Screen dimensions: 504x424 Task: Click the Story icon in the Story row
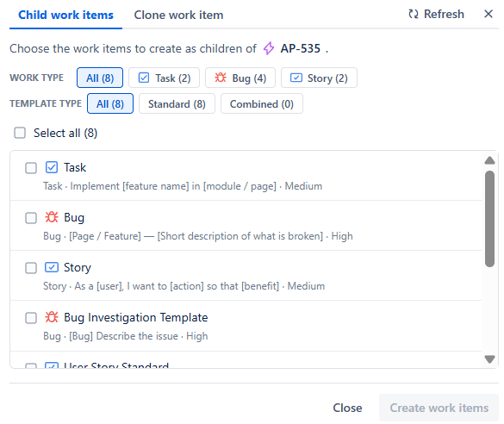[52, 267]
